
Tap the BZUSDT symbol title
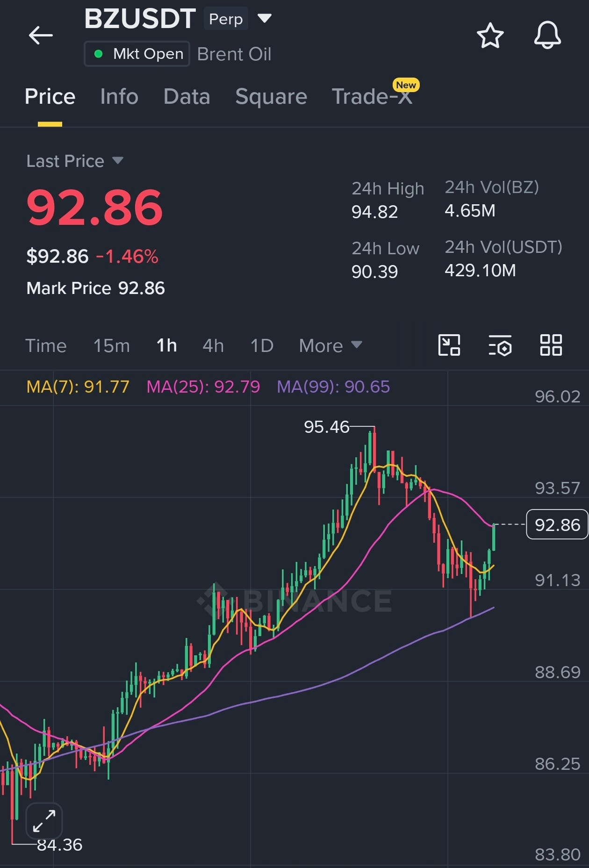140,19
